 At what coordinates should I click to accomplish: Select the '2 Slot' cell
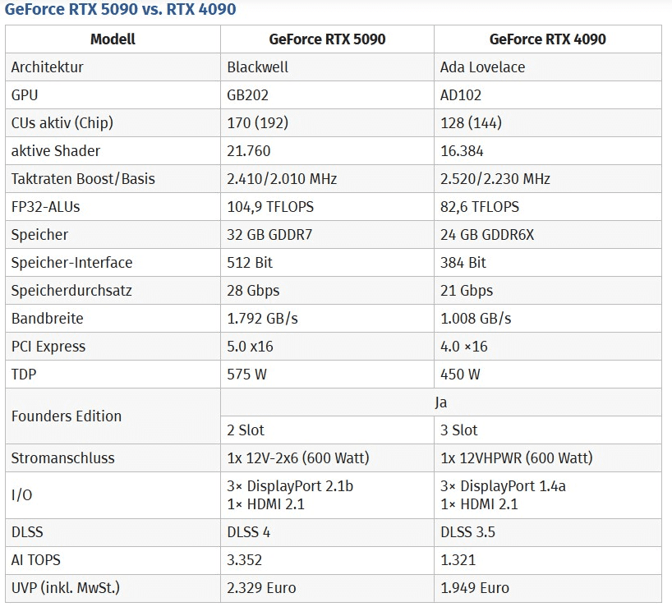pos(245,430)
